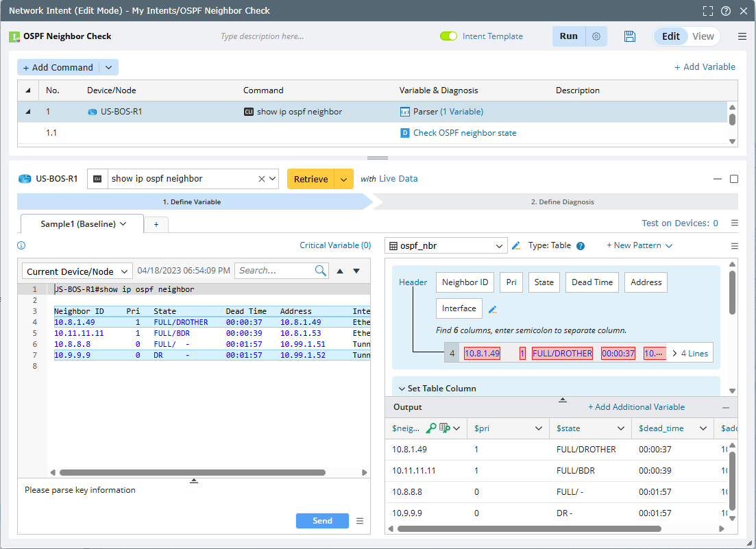Open the Current Device/Node dropdown
Viewport: 756px width, 549px height.
[77, 271]
